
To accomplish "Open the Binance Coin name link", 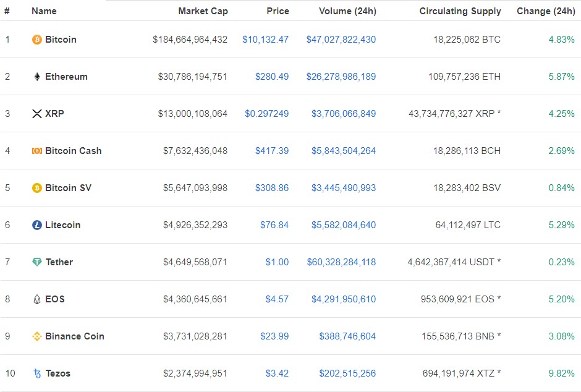I will (75, 336).
